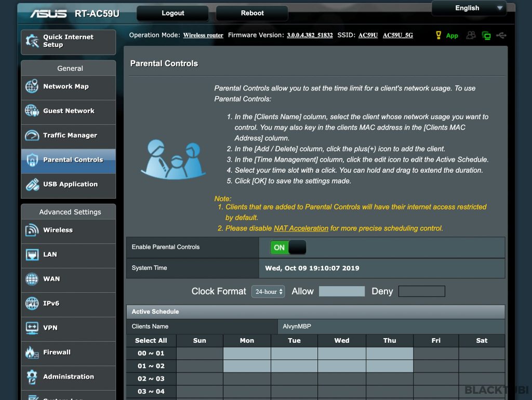Viewport: 532px width, 400px height.
Task: Toggle Enable Parental Controls switch off
Action: point(288,248)
